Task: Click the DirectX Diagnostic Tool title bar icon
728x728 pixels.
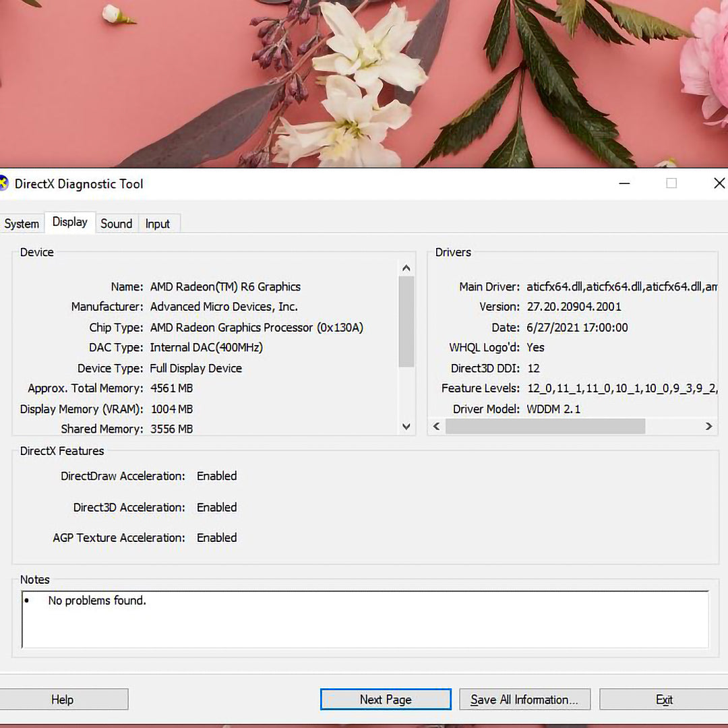Action: [3, 184]
